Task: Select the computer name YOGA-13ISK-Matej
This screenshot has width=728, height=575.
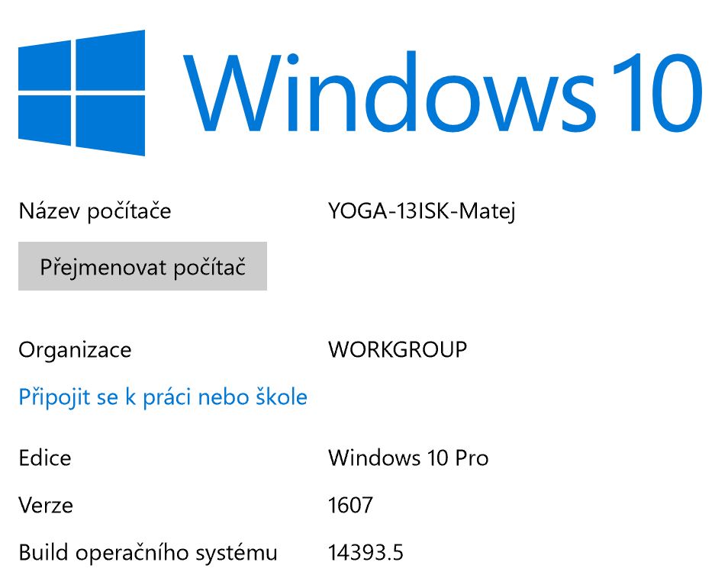Action: (x=422, y=211)
